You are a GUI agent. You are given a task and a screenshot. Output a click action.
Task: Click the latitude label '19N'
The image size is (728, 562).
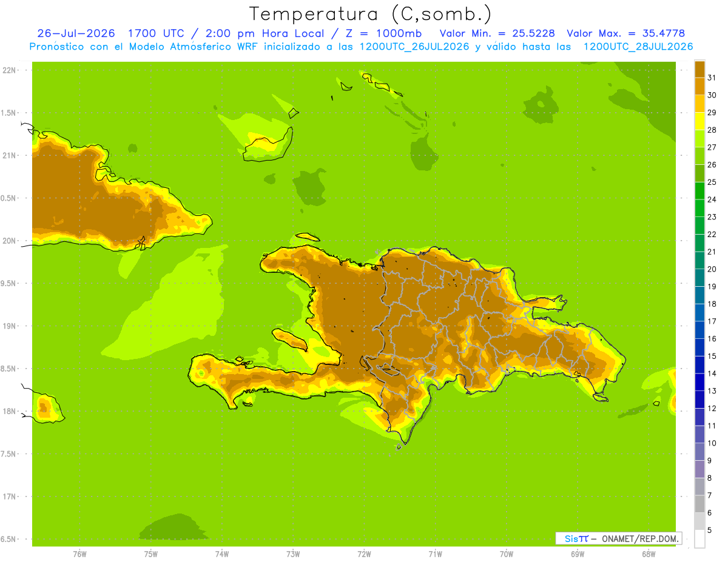[x=8, y=326]
